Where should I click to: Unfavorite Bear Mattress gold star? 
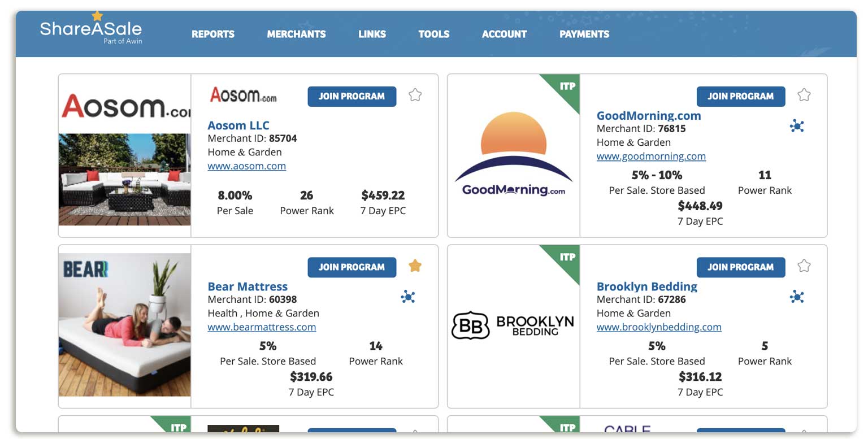pyautogui.click(x=415, y=266)
